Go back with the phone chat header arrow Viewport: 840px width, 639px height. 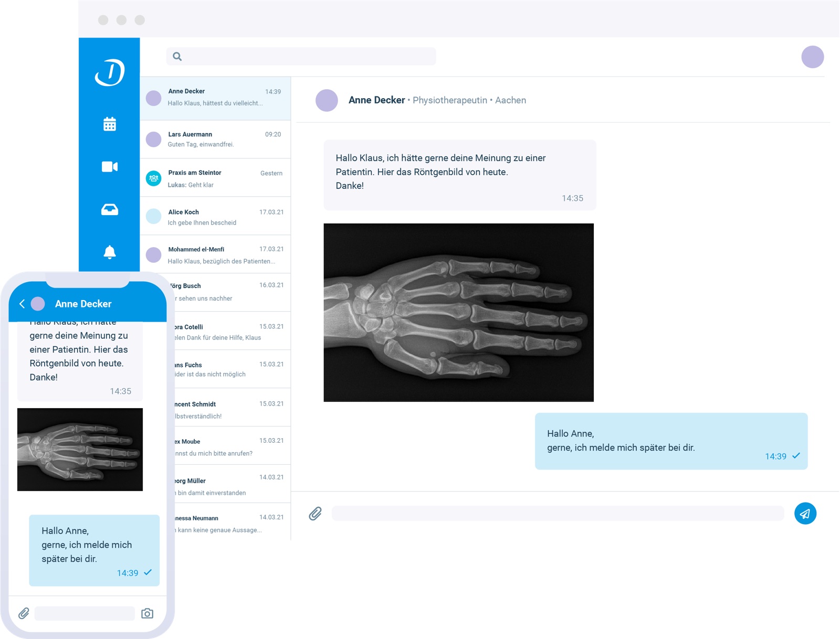pos(22,304)
